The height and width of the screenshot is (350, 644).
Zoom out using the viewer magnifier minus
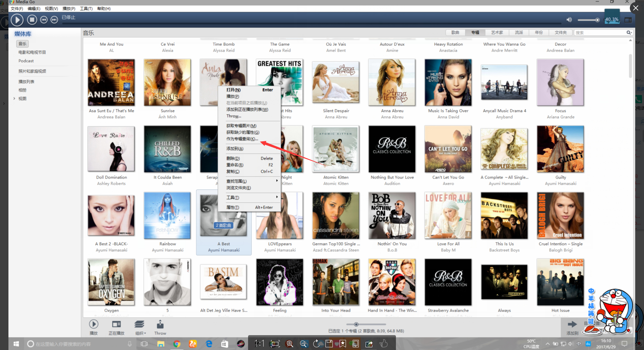303,344
